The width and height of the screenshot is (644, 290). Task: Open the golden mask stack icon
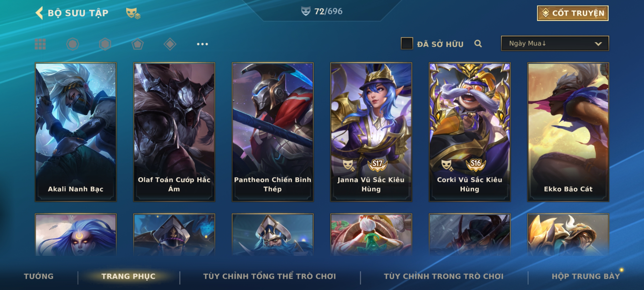pyautogui.click(x=133, y=13)
